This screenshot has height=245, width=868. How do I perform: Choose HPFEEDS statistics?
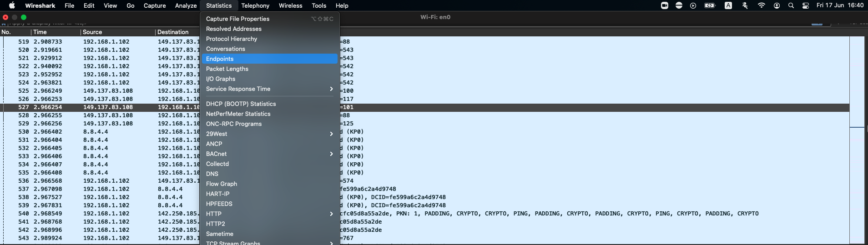click(269, 204)
